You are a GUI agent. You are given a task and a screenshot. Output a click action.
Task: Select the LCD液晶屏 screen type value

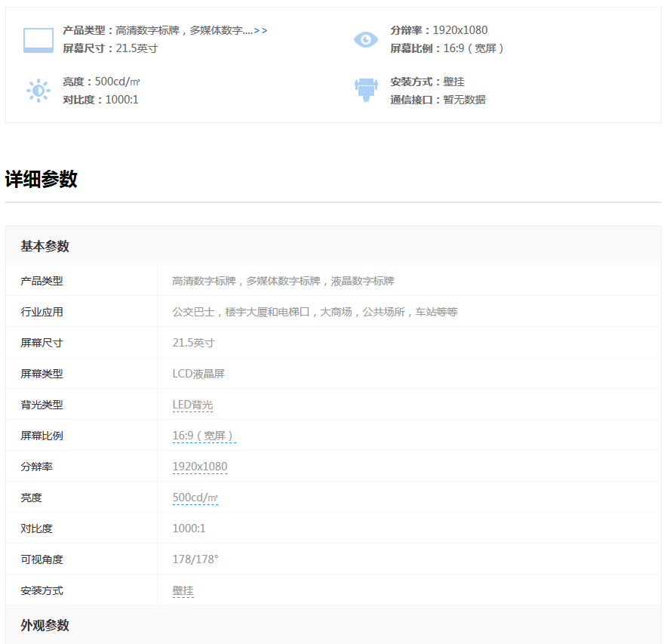coord(198,374)
